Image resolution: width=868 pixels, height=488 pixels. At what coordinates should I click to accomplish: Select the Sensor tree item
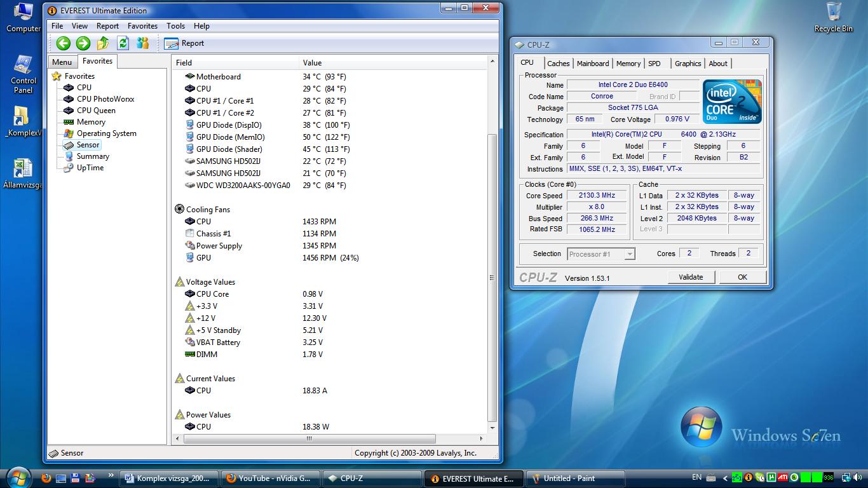[82, 145]
